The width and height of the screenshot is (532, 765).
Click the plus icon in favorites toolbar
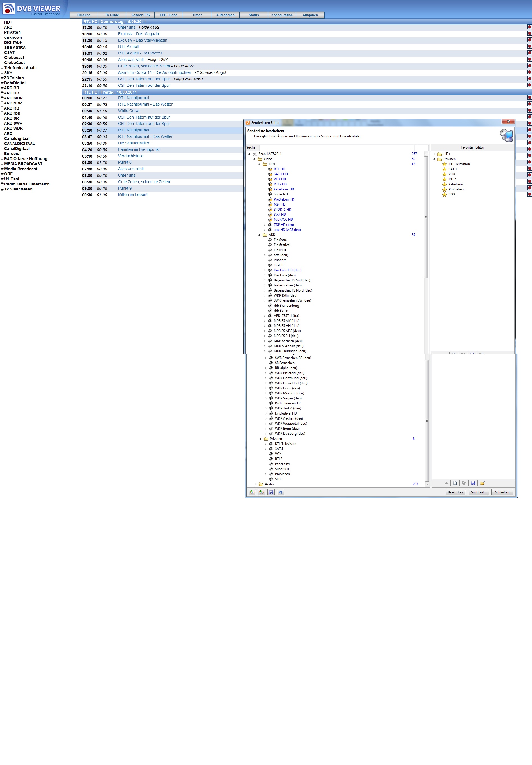pyautogui.click(x=446, y=483)
